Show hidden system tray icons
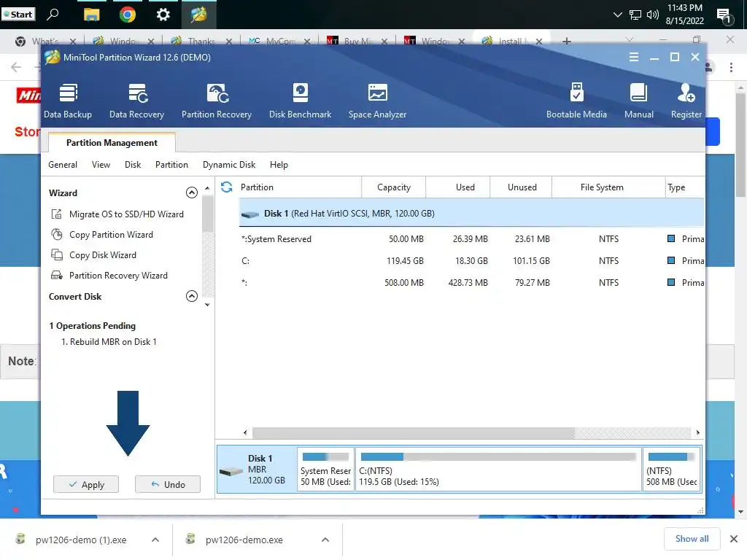Image resolution: width=747 pixels, height=560 pixels. click(x=617, y=15)
